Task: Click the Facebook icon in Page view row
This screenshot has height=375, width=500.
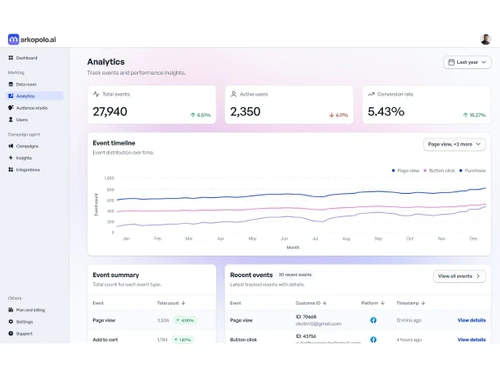Action: pos(373,320)
